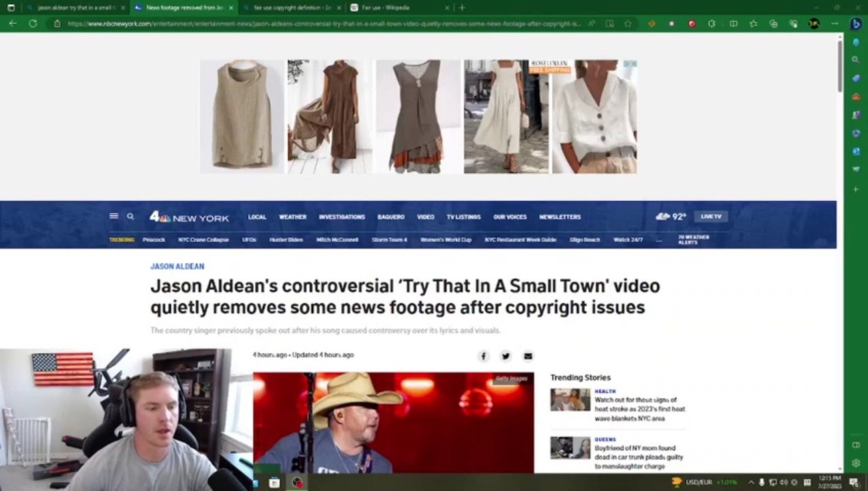Open the INVESTIGATIONS nav item

tap(342, 217)
